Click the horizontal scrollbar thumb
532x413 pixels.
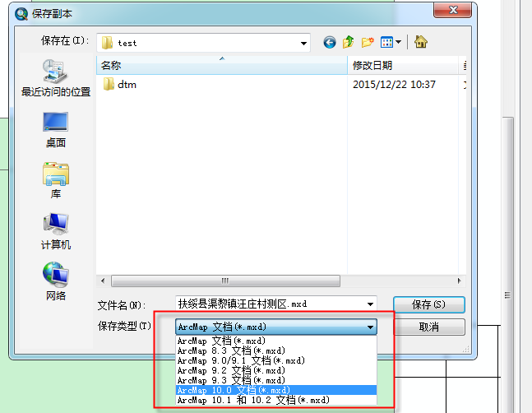[x=225, y=281]
